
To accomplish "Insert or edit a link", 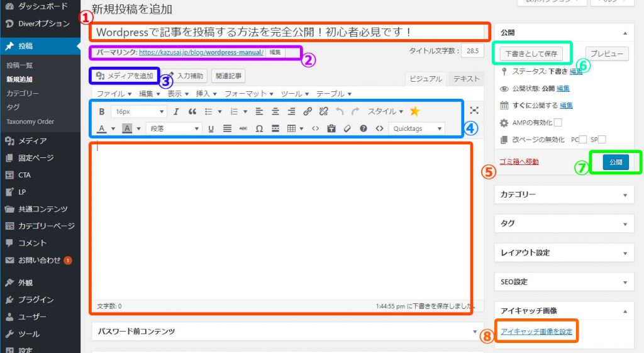I will click(307, 111).
